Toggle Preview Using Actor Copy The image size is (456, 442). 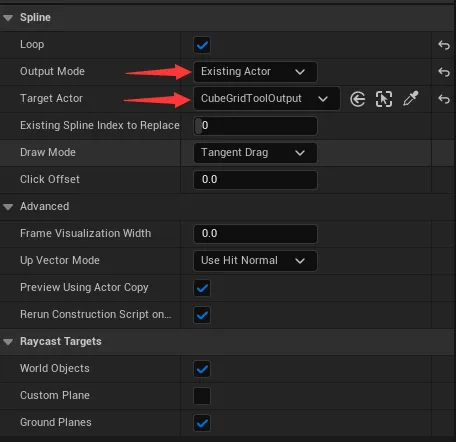pos(202,288)
